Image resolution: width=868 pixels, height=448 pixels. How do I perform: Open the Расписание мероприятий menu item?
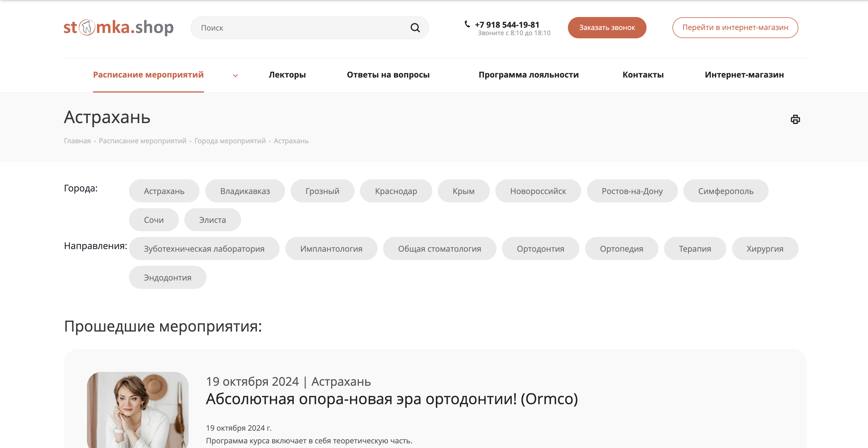pos(148,75)
